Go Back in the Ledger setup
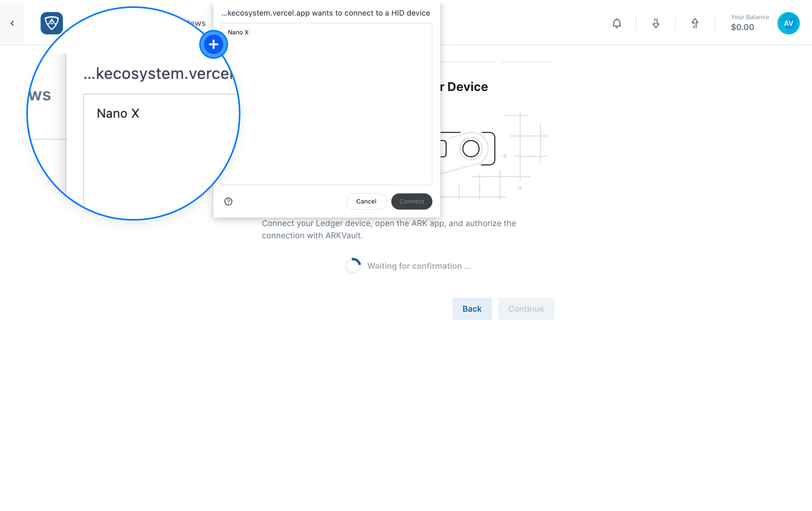The height and width of the screenshot is (511, 812). click(472, 309)
